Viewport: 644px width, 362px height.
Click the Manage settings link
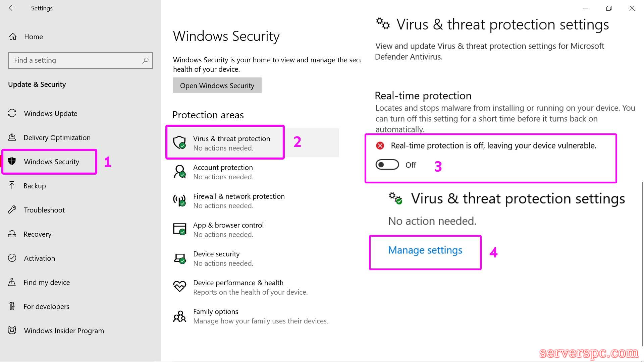click(425, 250)
